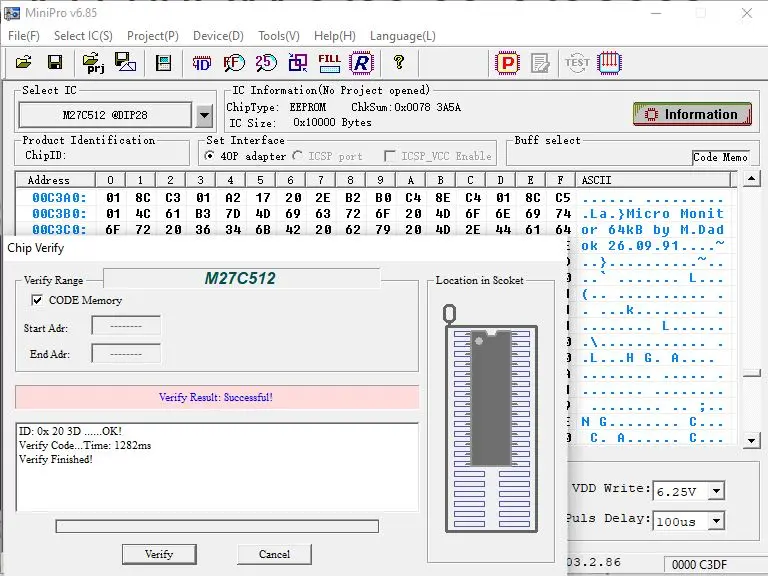
Task: Click the buffer swap squares icon
Action: coord(298,63)
